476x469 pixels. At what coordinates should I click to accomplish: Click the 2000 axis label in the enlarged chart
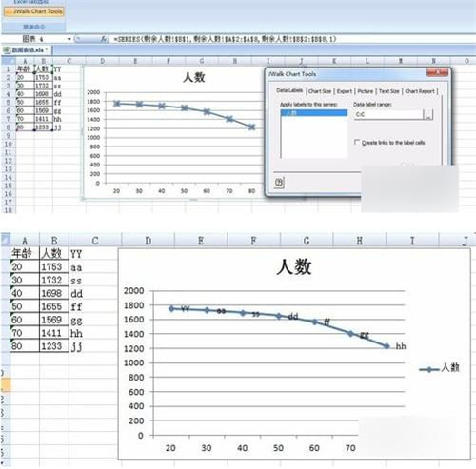click(x=133, y=290)
